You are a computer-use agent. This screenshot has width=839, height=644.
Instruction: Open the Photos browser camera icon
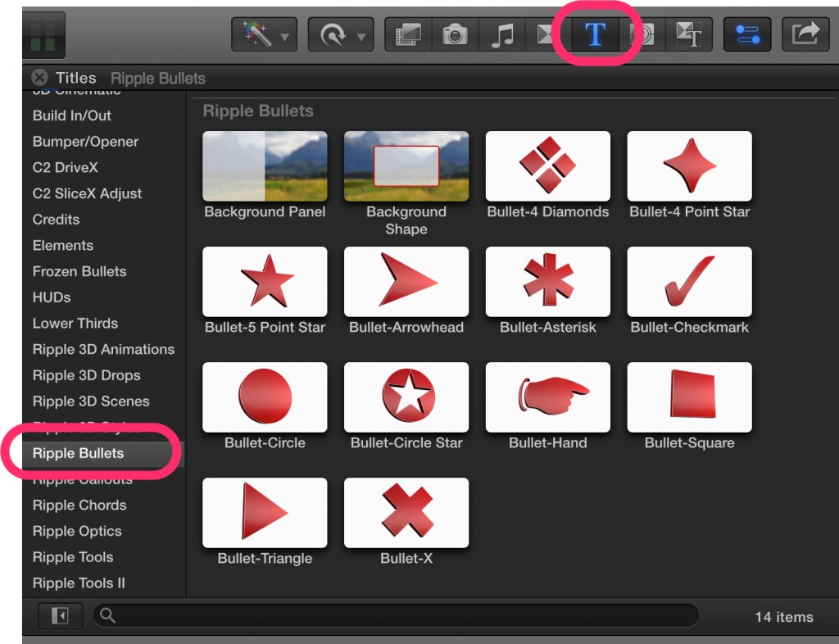pyautogui.click(x=455, y=34)
